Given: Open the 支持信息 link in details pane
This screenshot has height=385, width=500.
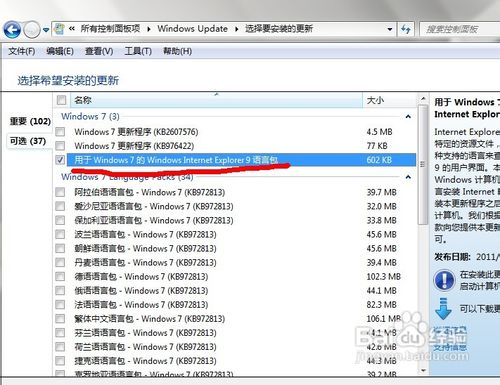Looking at the screenshot, I should 450,348.
